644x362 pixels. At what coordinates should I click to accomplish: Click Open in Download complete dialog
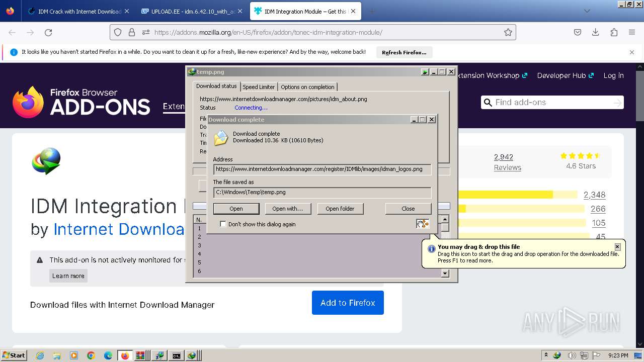coord(236,209)
